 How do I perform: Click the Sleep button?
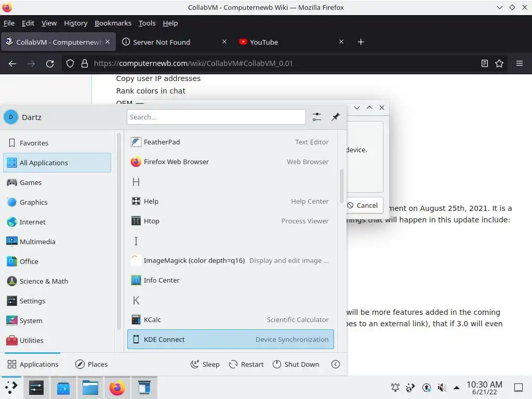(x=205, y=364)
